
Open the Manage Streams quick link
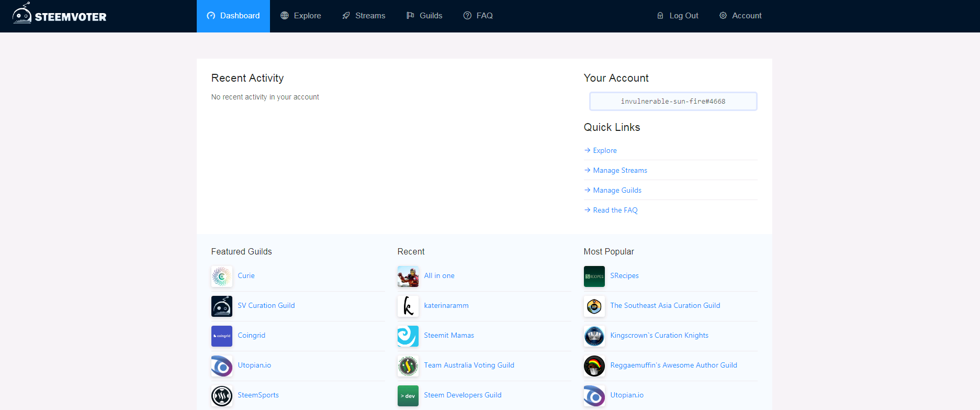point(616,170)
